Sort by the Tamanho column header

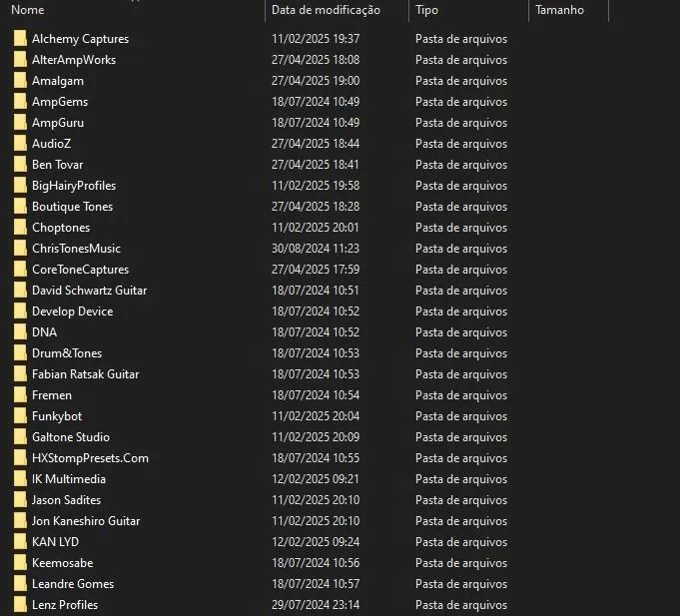click(559, 10)
